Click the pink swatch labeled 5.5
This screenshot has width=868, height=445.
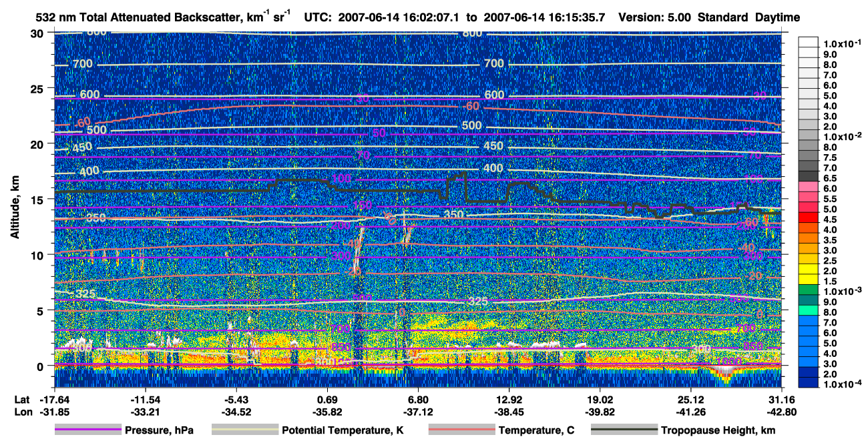809,197
